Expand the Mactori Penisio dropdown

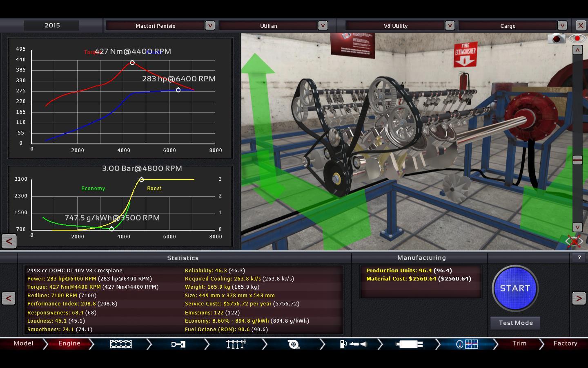coord(210,25)
